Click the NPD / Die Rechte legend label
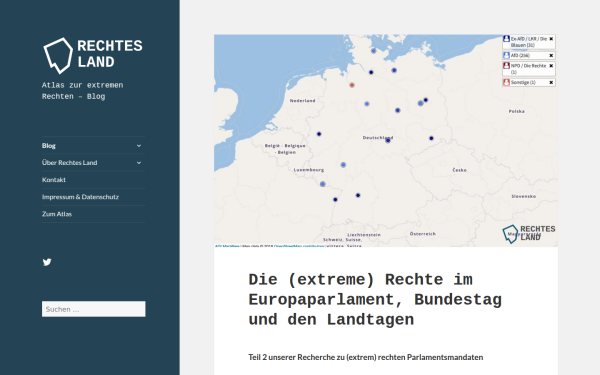The height and width of the screenshot is (375, 600). pyautogui.click(x=528, y=69)
